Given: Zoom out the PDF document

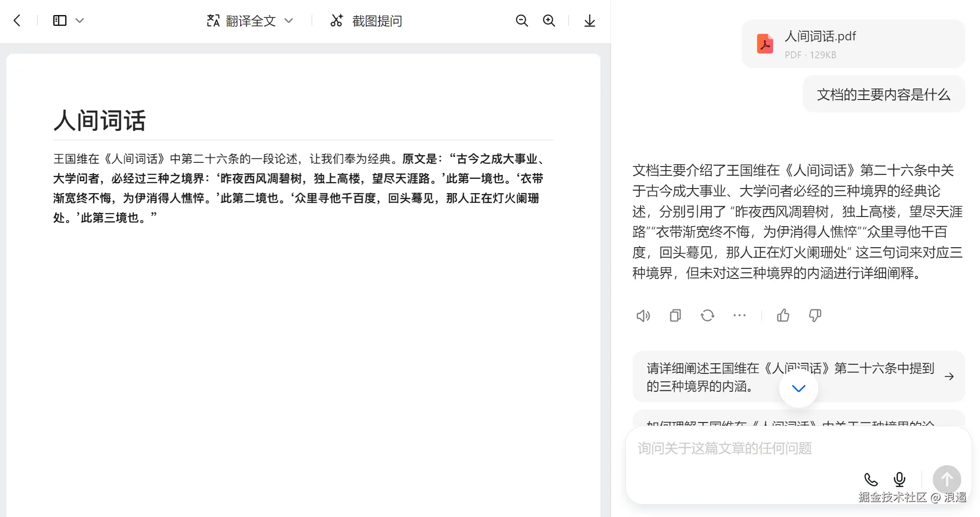Looking at the screenshot, I should coord(522,21).
